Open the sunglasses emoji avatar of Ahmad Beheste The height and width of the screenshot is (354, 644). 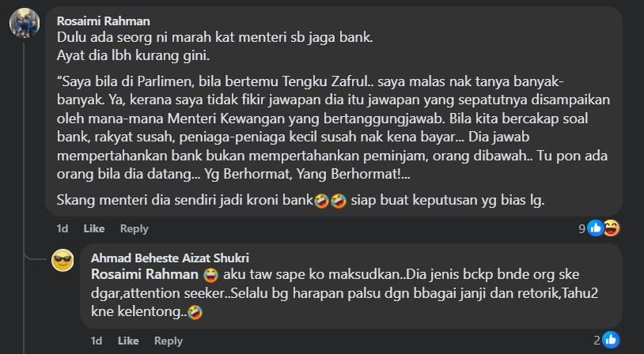tap(63, 260)
